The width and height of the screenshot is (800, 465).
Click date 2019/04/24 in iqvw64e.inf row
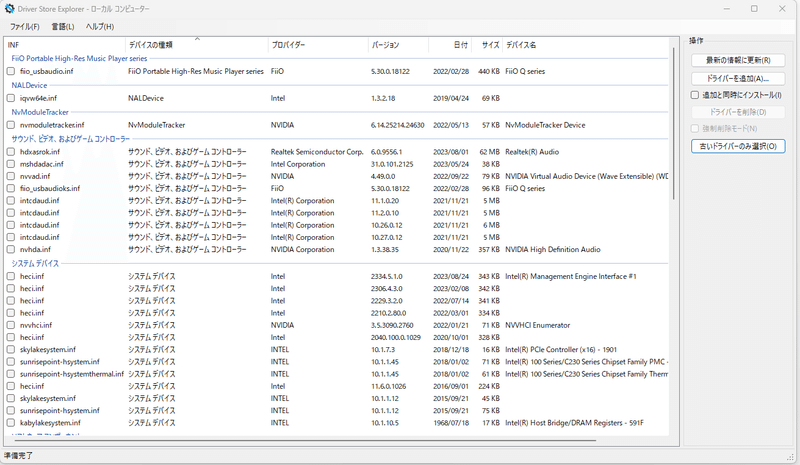(451, 98)
